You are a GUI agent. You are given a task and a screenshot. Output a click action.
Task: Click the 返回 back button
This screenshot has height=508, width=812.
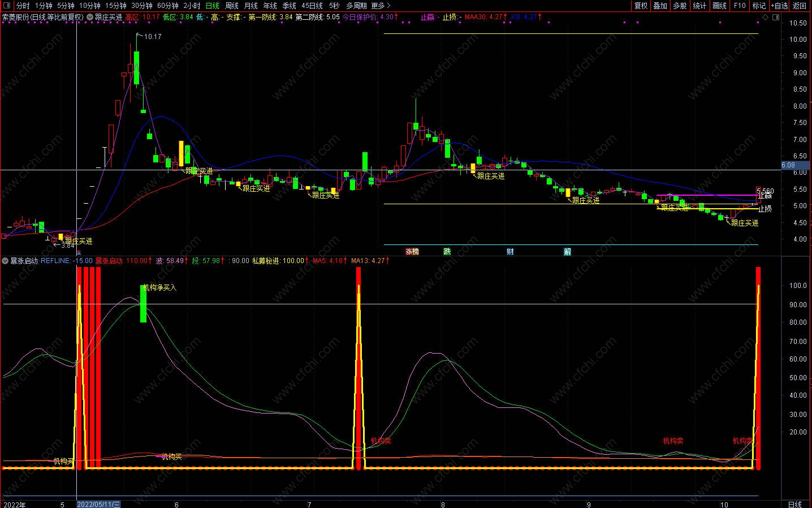800,6
